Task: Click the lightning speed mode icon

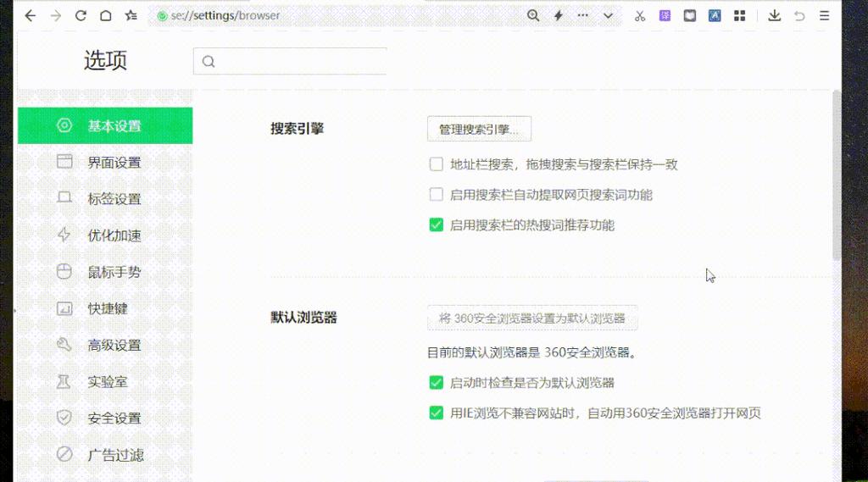Action: [x=559, y=15]
